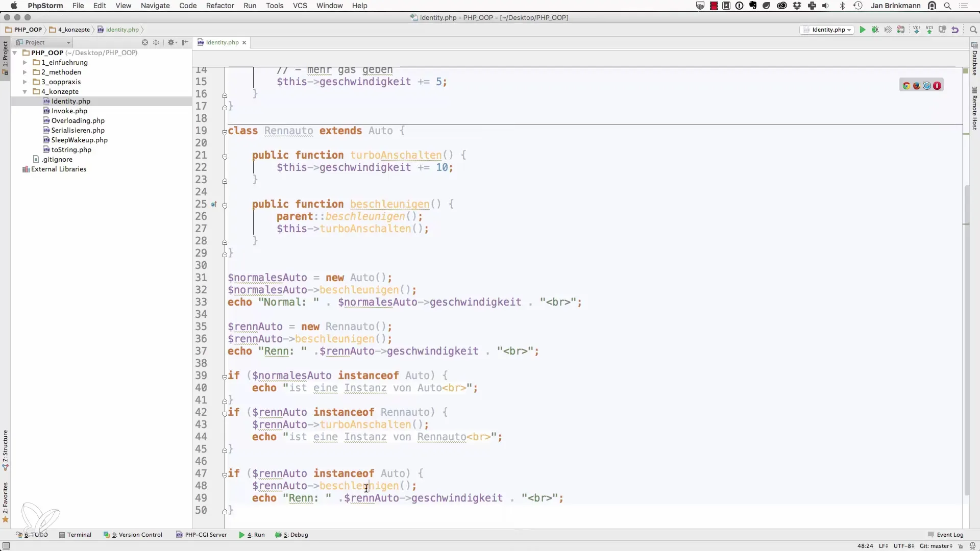
Task: Expand the 3_ooppraxis folder
Action: coord(24,82)
